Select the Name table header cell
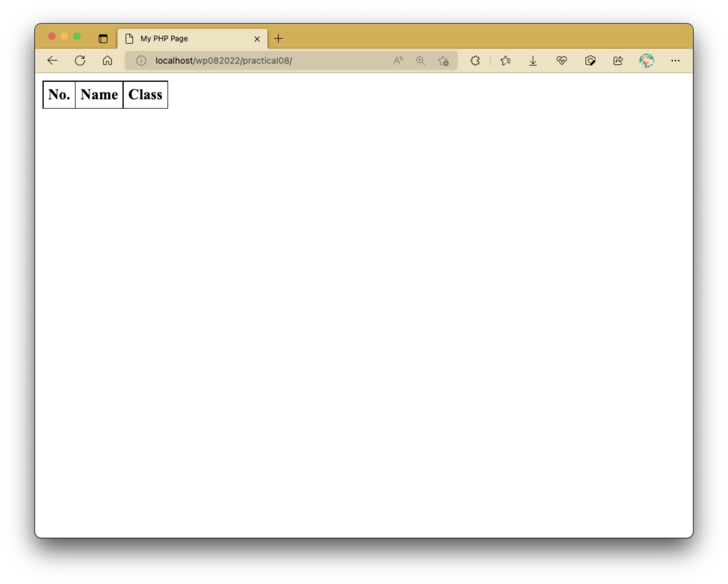The height and width of the screenshot is (584, 728). point(99,95)
